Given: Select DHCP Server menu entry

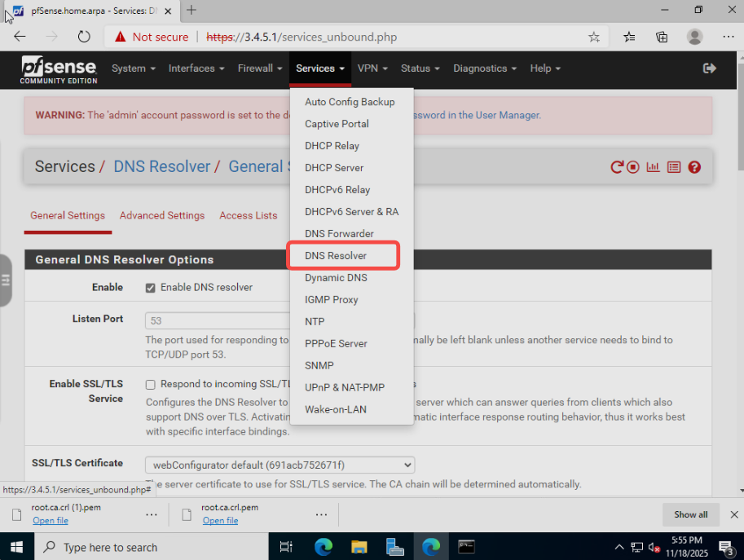Looking at the screenshot, I should 351,168.
